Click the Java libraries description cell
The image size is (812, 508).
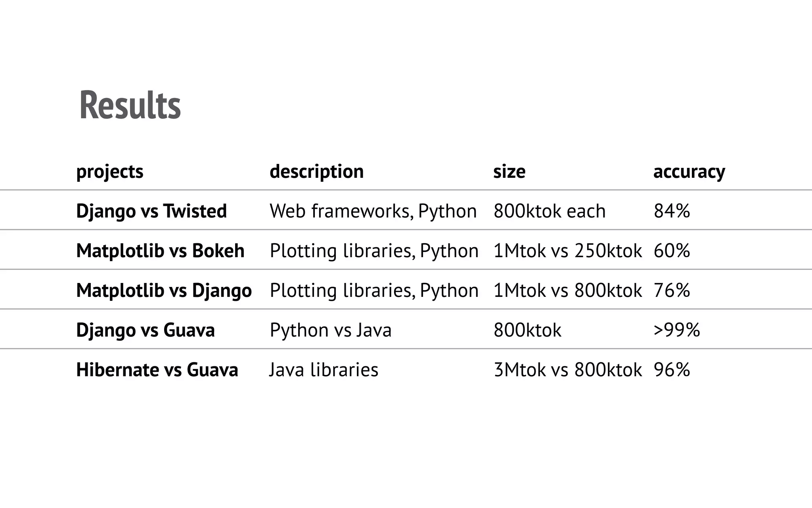(x=324, y=369)
